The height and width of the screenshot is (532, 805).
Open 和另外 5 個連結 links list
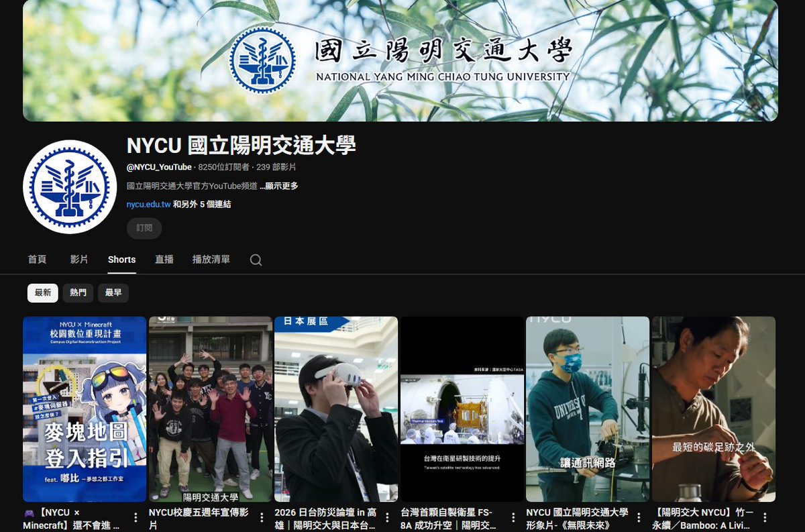[x=202, y=205]
